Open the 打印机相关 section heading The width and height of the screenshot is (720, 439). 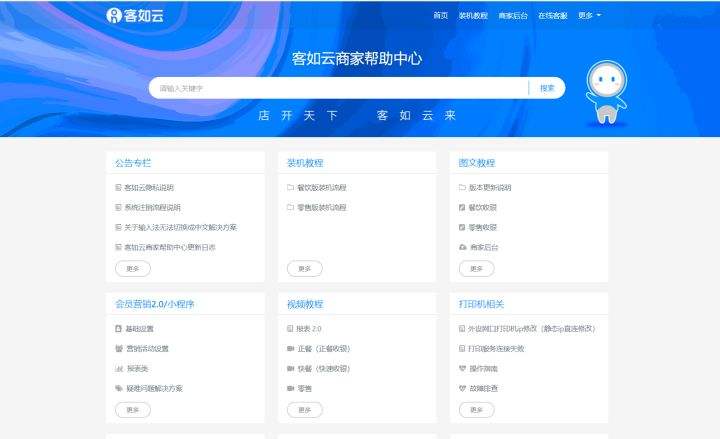coord(481,304)
